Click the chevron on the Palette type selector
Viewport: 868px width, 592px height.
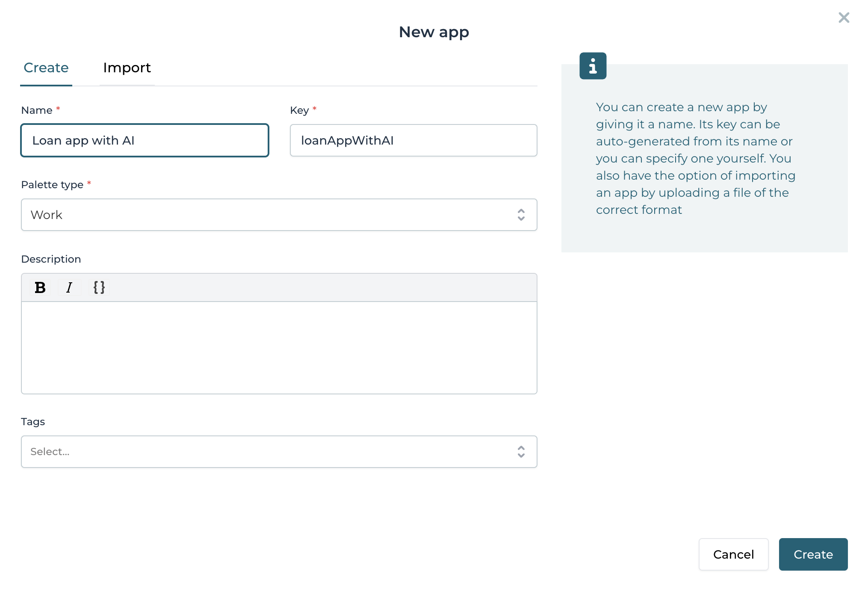521,215
